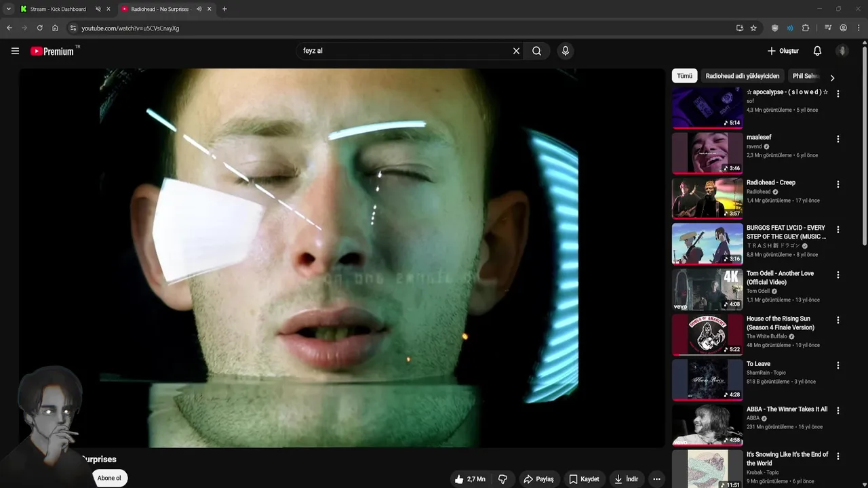Viewport: 868px width, 488px height.
Task: Select 'Radiohead adlı yükleyiciden' chip
Action: pyautogui.click(x=743, y=76)
